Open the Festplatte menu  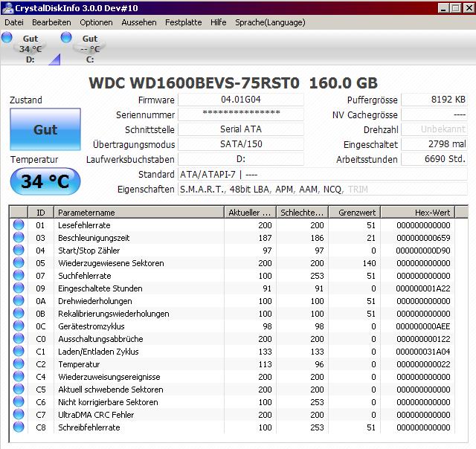point(184,22)
